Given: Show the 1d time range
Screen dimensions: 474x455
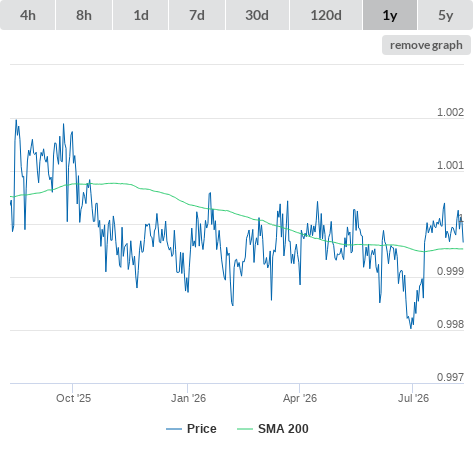Looking at the screenshot, I should 141,15.
